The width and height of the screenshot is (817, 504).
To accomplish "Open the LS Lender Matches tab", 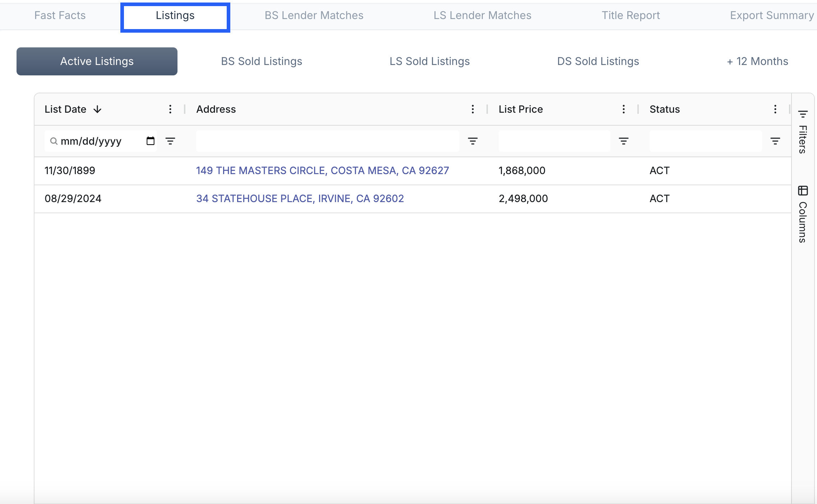I will (x=482, y=15).
